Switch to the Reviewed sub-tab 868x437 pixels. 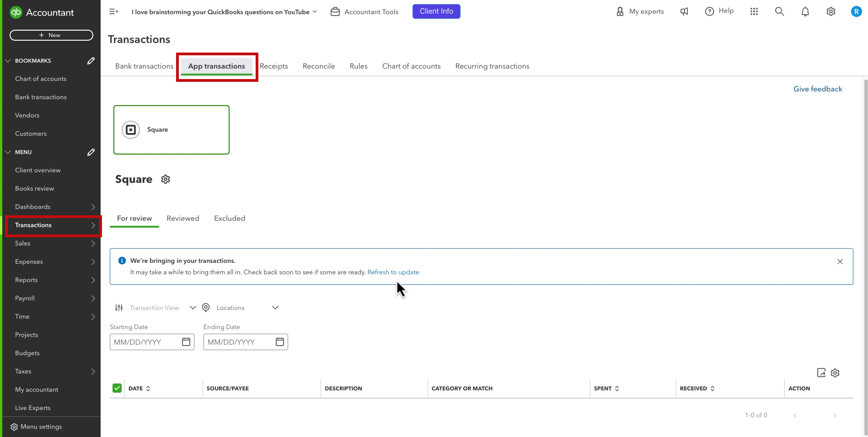coord(183,218)
